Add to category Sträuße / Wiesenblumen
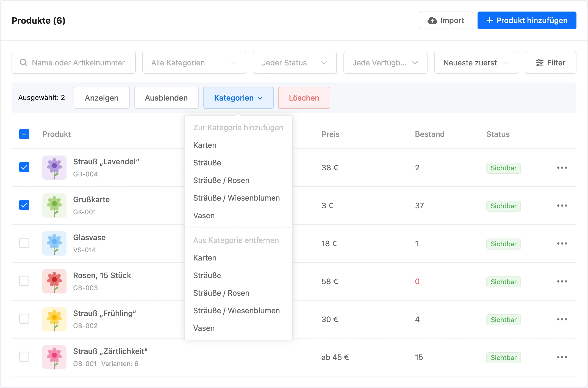 click(238, 198)
